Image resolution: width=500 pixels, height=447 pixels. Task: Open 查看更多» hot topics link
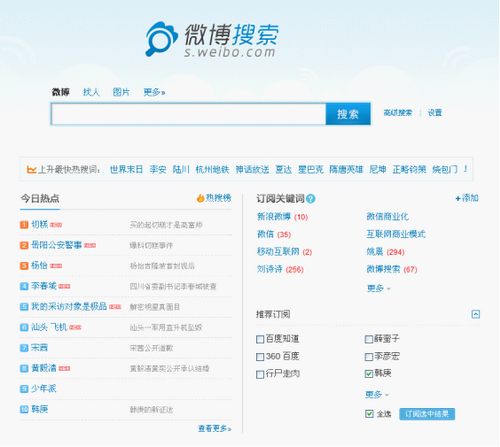[x=214, y=428]
